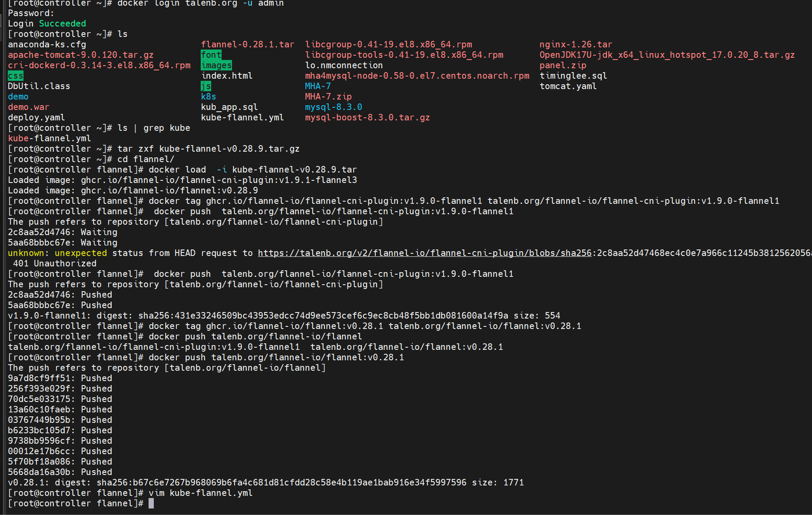Screen dimensions: 812x515
Task: Click the 'demo' directory in the listing
Action: (x=18, y=96)
